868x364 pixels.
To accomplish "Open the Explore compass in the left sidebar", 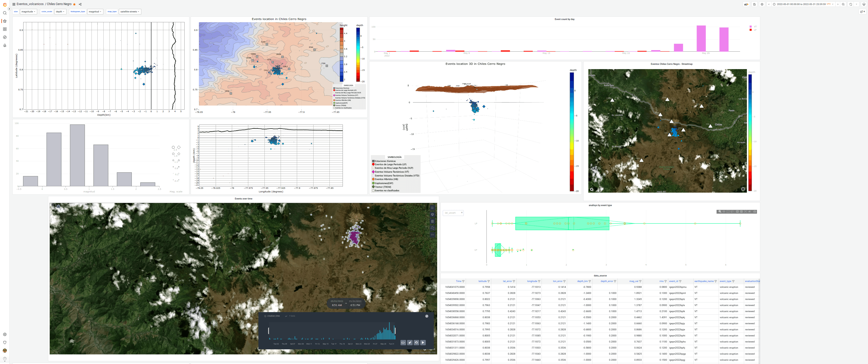I will pos(4,37).
